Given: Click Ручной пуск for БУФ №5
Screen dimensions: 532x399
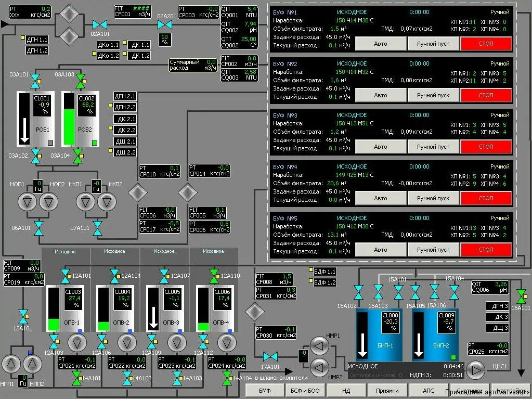Looking at the screenshot, I should click(x=433, y=250).
